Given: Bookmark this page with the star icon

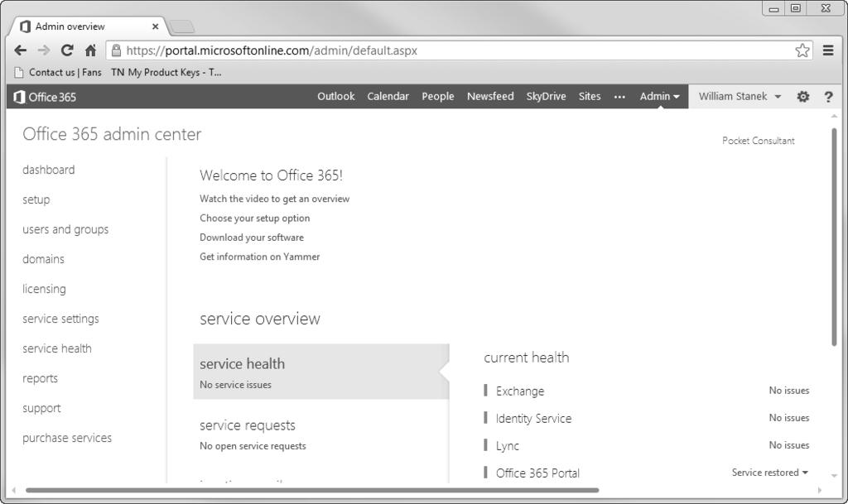Looking at the screenshot, I should (x=802, y=50).
